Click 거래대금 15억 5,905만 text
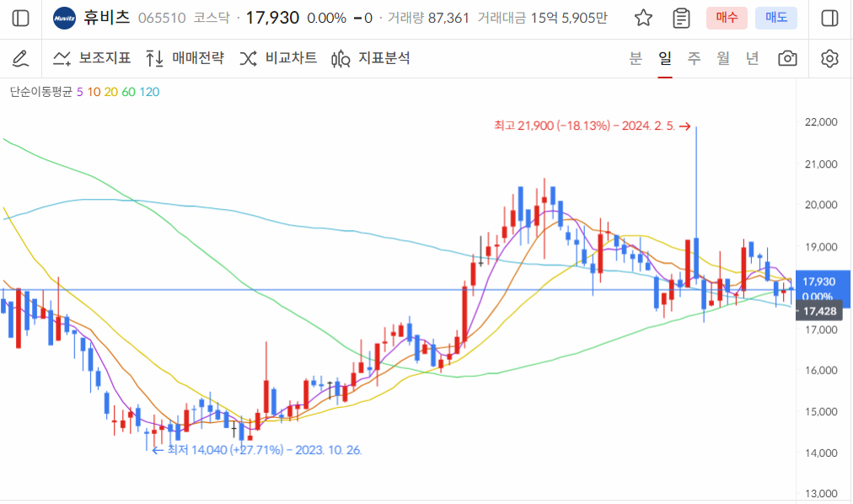853x504 pixels. (x=542, y=18)
